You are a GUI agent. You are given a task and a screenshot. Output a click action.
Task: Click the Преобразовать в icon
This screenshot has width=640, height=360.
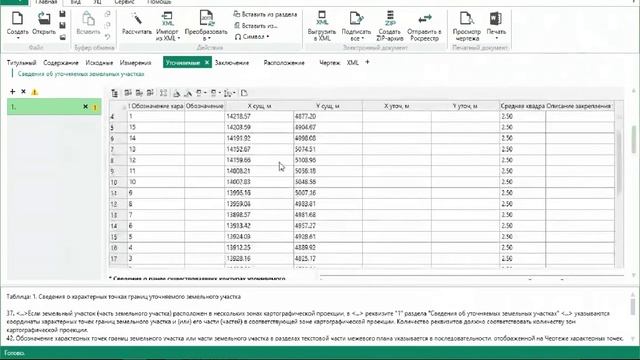tap(206, 18)
